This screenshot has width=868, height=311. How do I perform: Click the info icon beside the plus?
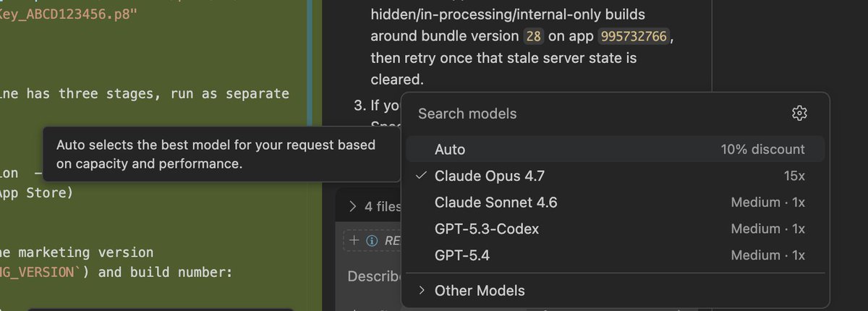pyautogui.click(x=372, y=241)
